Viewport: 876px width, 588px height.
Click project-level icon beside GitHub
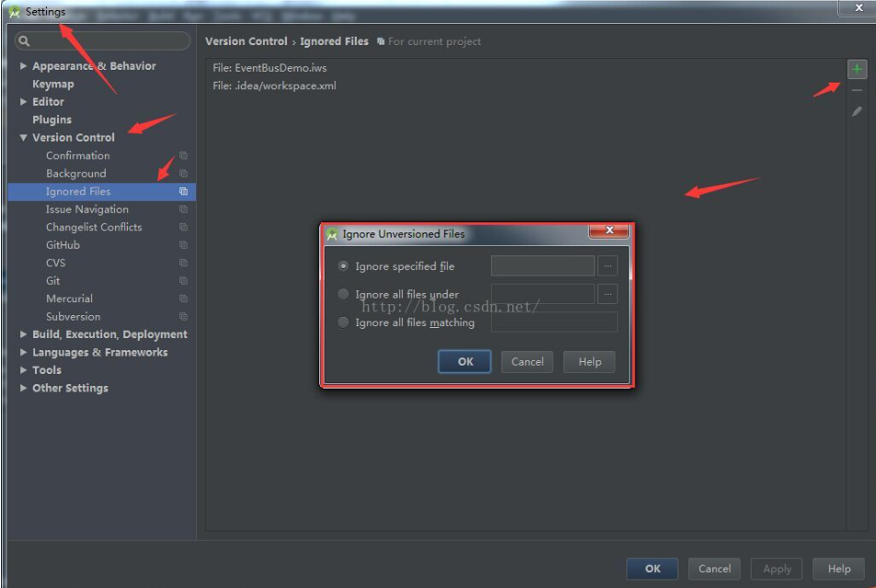(x=183, y=244)
